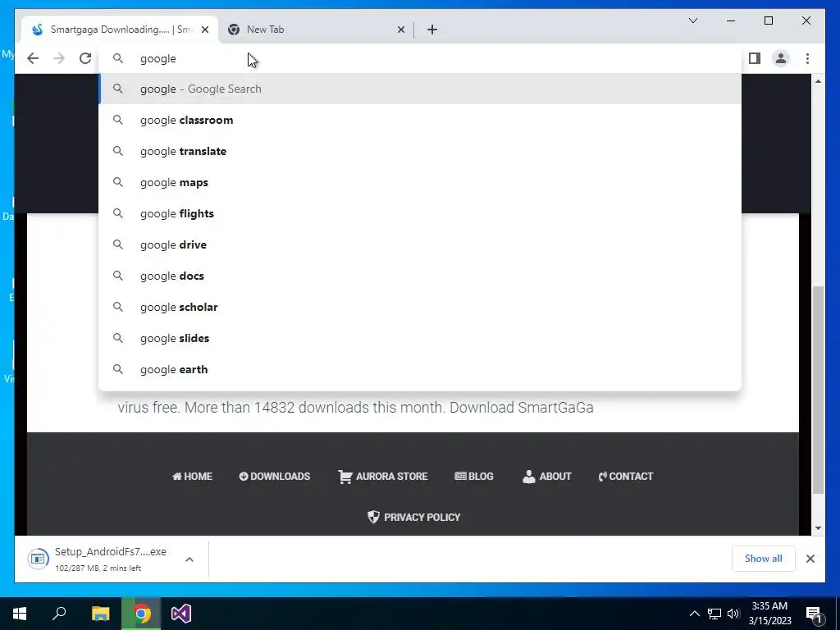Click the browser forward arrow
Screen dimensions: 840x630
coord(59,58)
